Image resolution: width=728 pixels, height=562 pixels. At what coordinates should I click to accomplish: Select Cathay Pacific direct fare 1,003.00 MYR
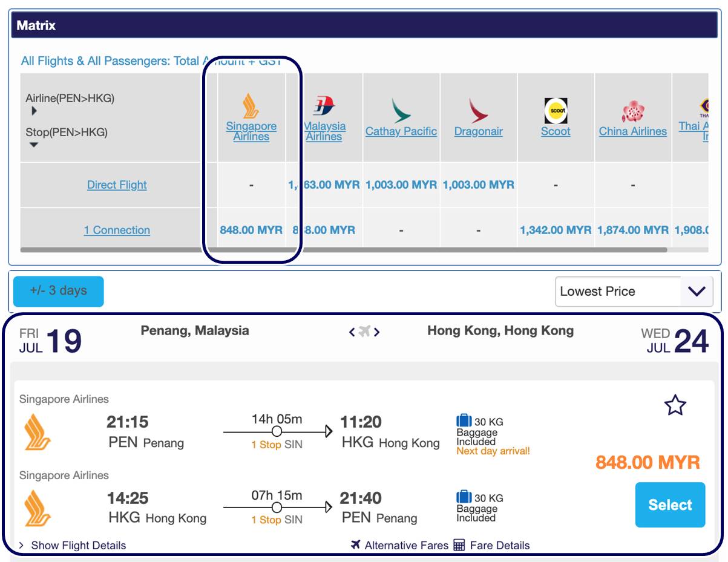click(x=401, y=185)
